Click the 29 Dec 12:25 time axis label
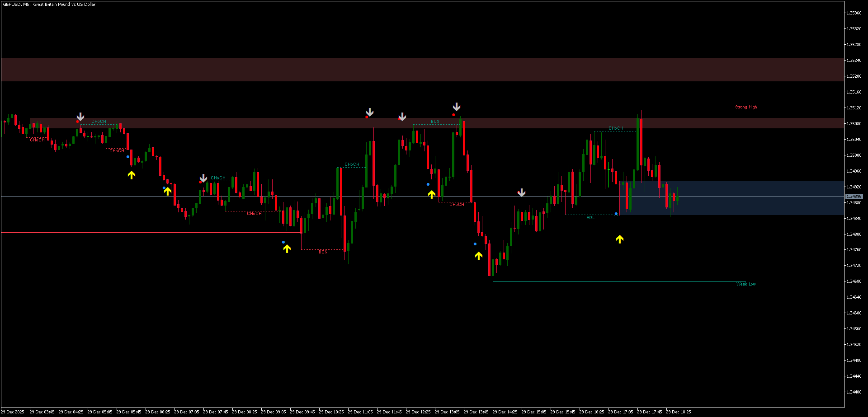 click(418, 412)
